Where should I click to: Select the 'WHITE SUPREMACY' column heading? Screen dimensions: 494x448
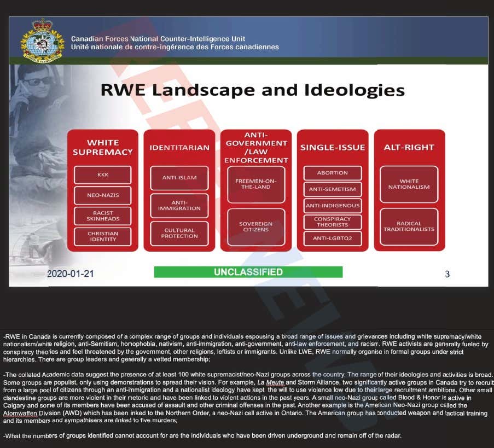103,148
